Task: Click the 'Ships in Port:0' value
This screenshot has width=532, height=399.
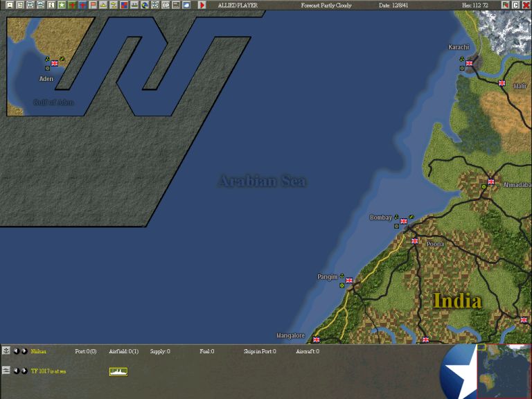Action: [x=260, y=351]
